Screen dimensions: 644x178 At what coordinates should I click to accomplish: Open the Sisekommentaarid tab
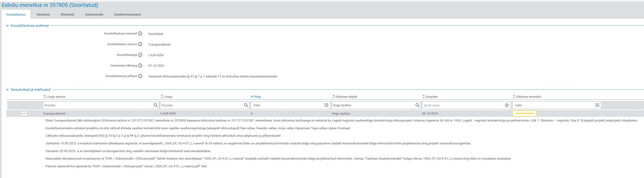(x=127, y=15)
